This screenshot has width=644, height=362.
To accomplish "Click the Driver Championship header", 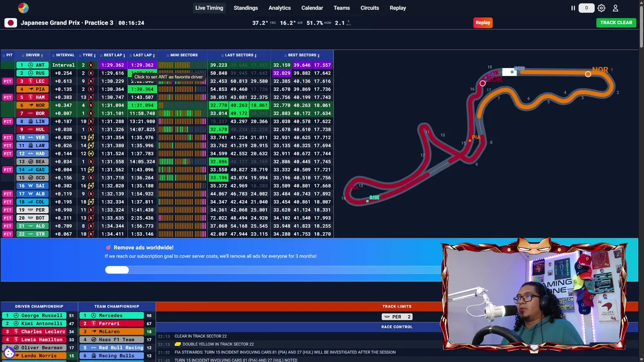I will pos(39,306).
